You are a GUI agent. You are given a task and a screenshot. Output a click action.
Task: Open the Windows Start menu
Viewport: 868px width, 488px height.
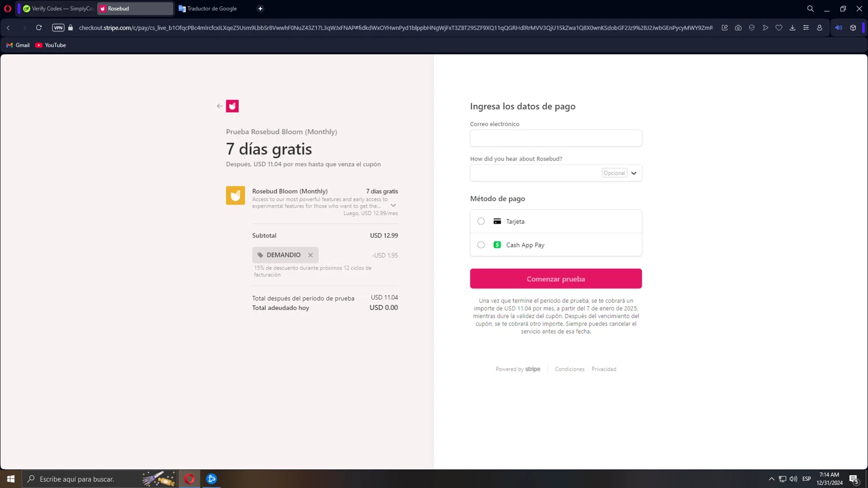pos(10,479)
